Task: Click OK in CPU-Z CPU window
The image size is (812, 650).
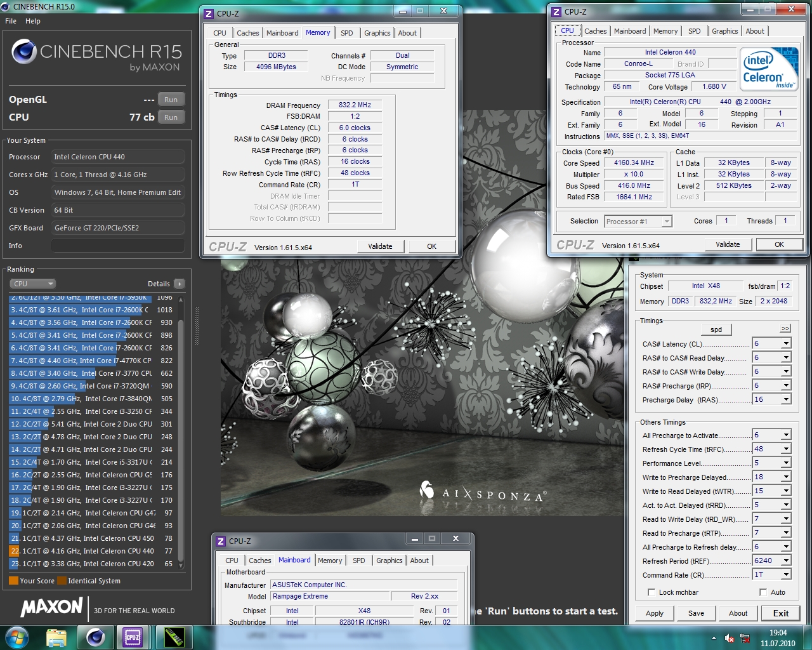Action: pyautogui.click(x=779, y=244)
